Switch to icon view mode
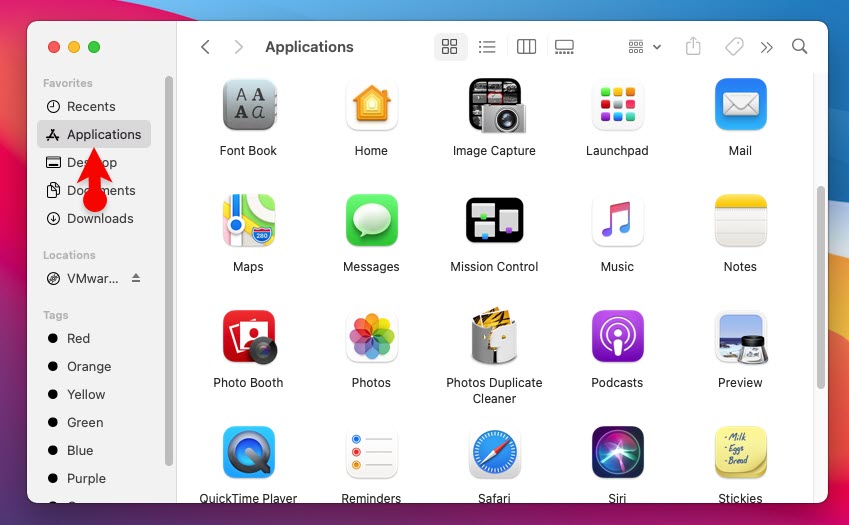Viewport: 849px width, 525px height. coord(449,47)
